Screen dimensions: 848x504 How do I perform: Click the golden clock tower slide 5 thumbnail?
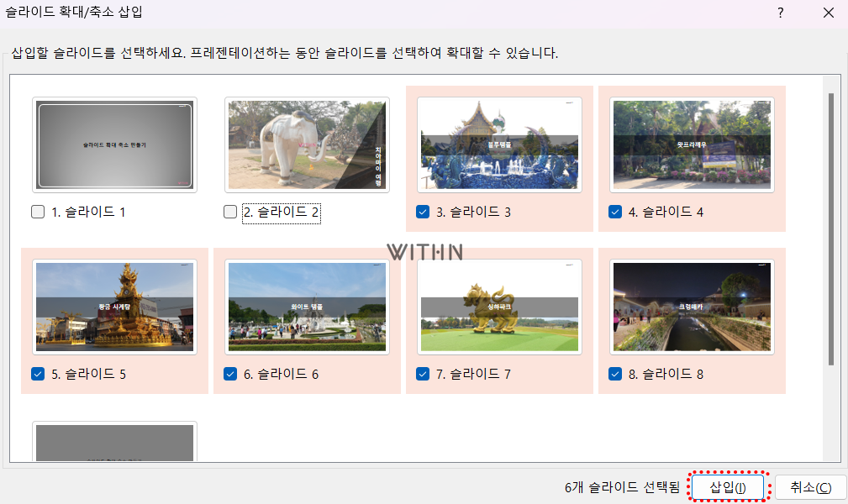pos(114,307)
